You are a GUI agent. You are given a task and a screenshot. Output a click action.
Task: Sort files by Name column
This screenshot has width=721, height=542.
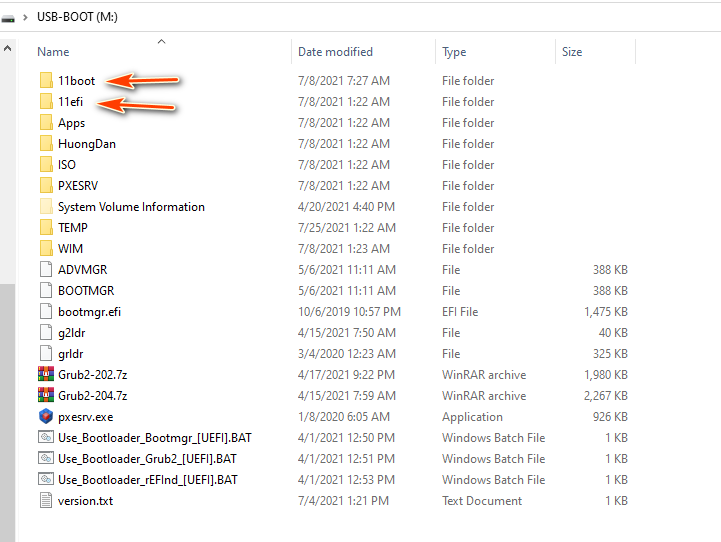(x=53, y=52)
